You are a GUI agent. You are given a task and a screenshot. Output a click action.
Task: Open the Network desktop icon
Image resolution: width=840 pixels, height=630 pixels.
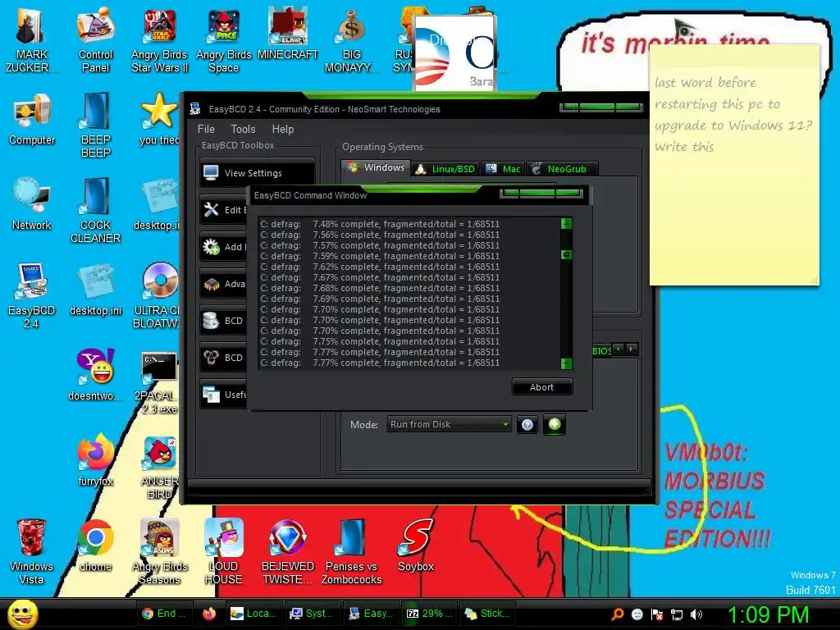click(x=32, y=204)
